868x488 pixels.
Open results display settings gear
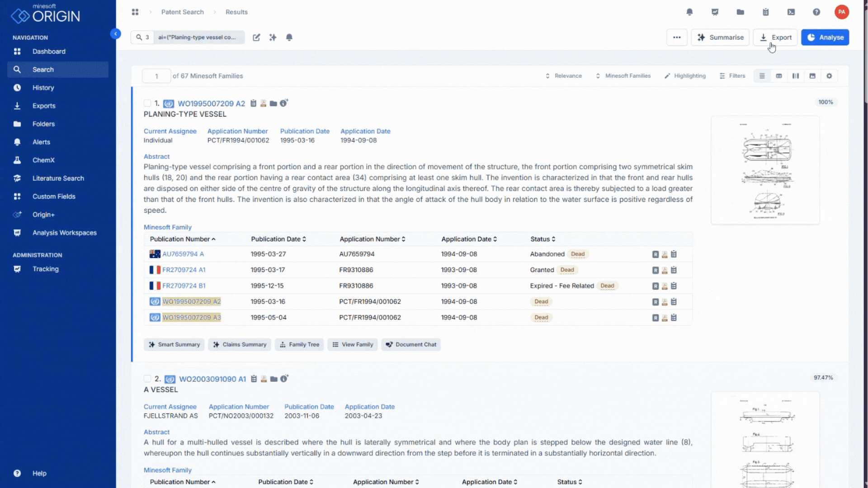tap(829, 76)
